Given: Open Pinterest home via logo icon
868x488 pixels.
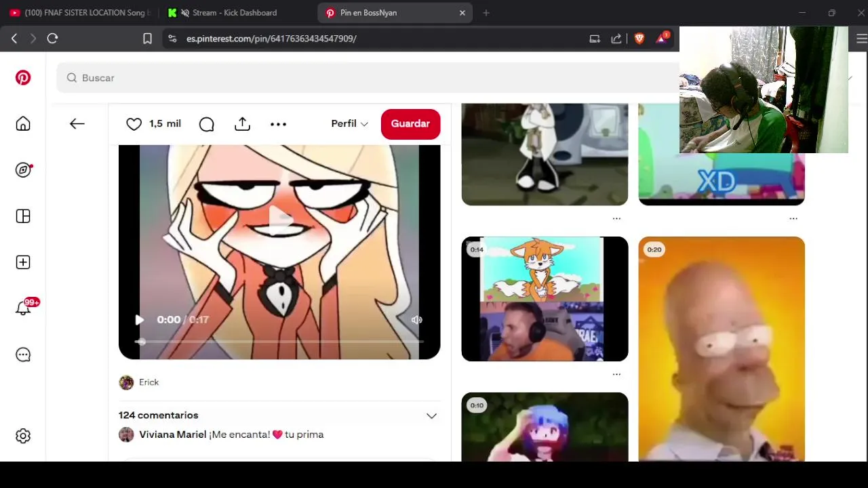Looking at the screenshot, I should (x=23, y=77).
